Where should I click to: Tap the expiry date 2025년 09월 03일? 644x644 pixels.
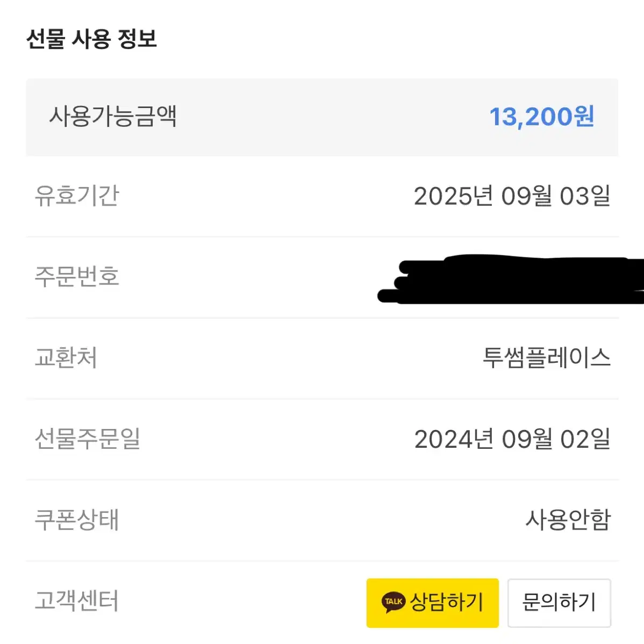click(512, 196)
